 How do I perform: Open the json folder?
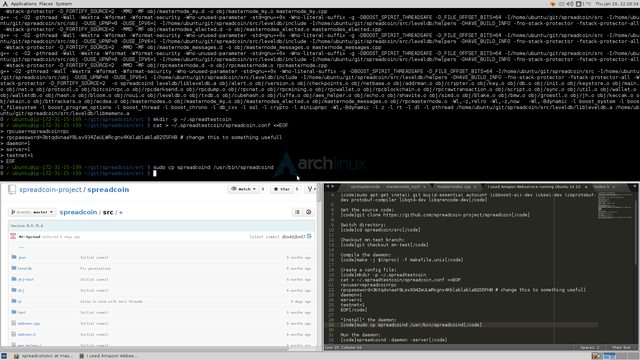point(22,258)
